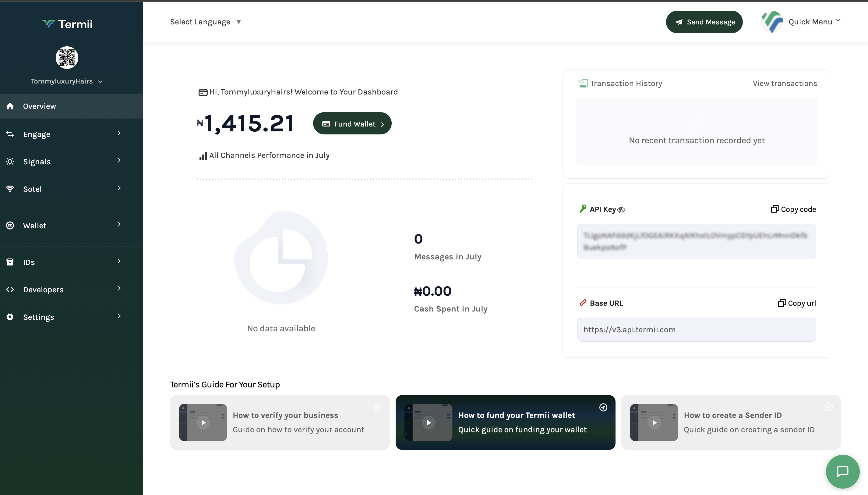This screenshot has width=868, height=495.
Task: Expand the Engage menu chevron
Action: [x=119, y=133]
